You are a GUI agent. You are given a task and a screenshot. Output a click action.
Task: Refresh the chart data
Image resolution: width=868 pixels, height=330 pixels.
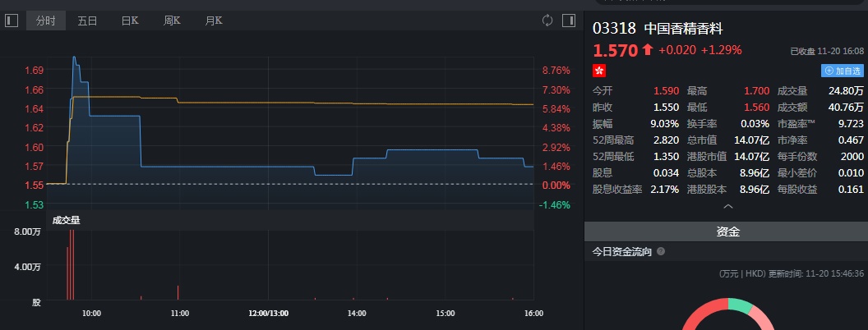547,21
